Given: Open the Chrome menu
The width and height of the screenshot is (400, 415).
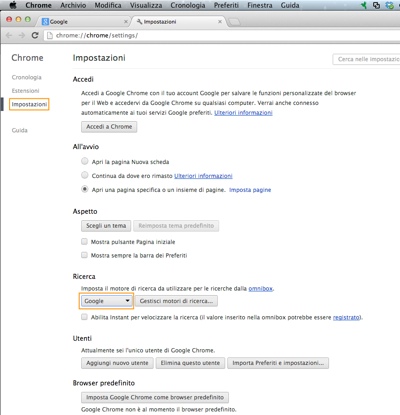Looking at the screenshot, I should [x=38, y=5].
